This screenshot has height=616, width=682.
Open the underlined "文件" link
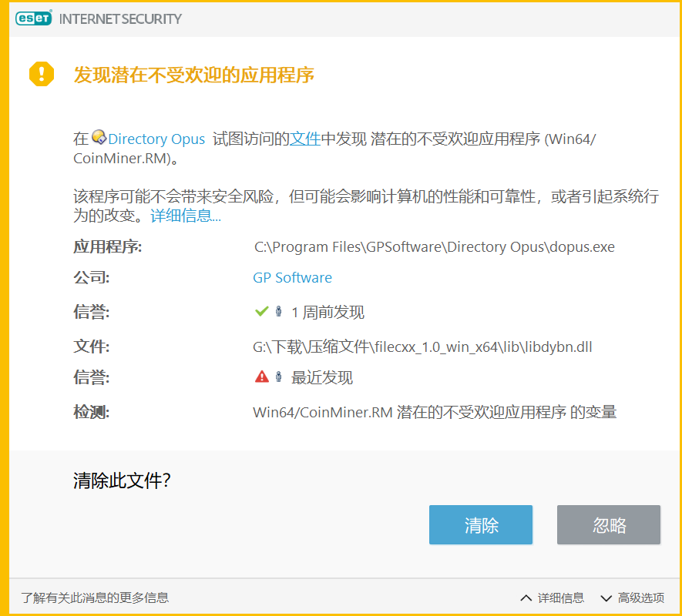[x=304, y=139]
